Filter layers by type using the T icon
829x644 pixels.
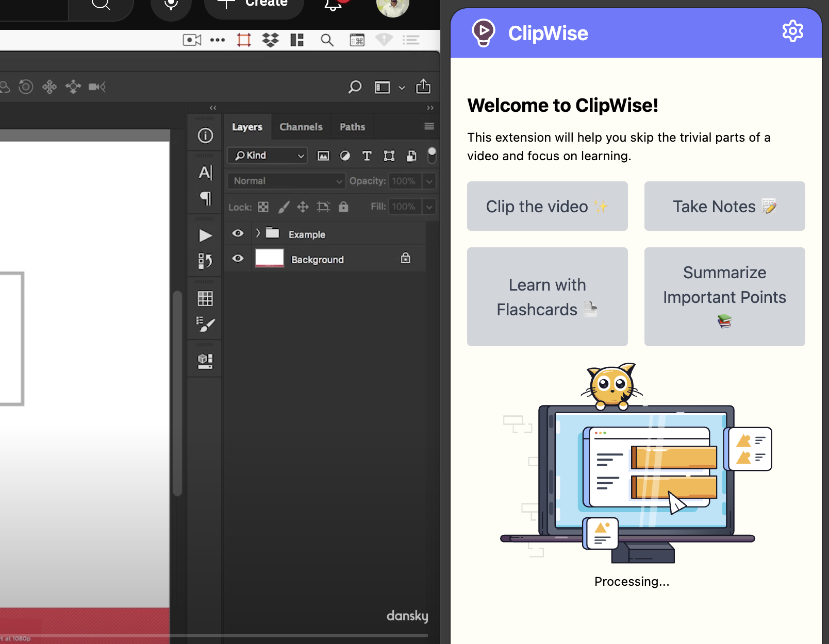tap(367, 156)
